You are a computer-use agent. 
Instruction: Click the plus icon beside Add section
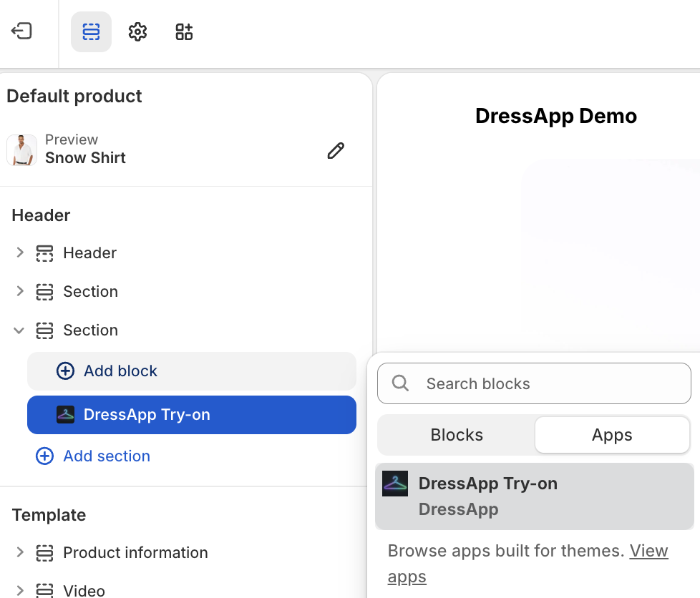click(x=44, y=456)
